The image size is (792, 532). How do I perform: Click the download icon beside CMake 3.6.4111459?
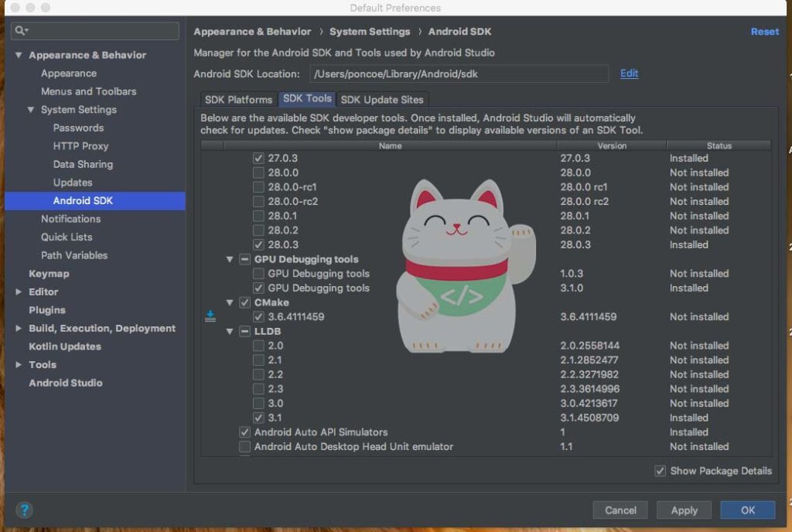(x=210, y=316)
